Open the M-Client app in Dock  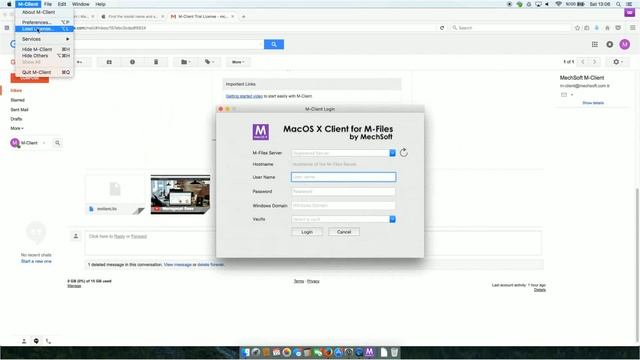[x=369, y=353]
